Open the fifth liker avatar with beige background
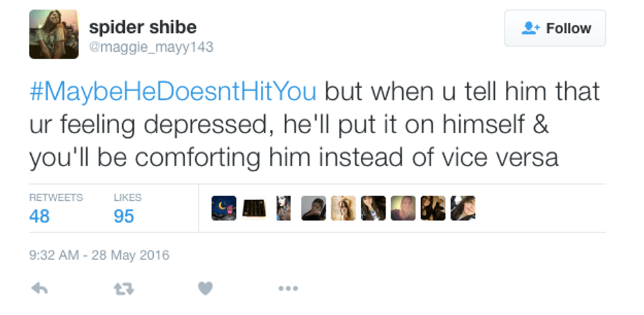Image resolution: width=644 pixels, height=315 pixels. (343, 208)
